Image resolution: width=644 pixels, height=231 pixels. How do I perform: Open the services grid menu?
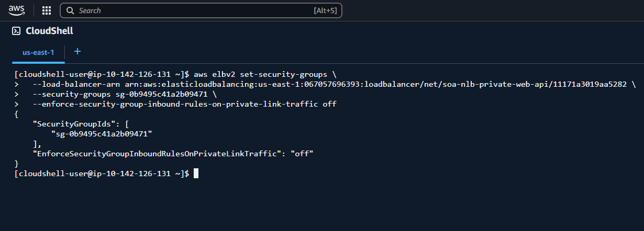click(47, 10)
